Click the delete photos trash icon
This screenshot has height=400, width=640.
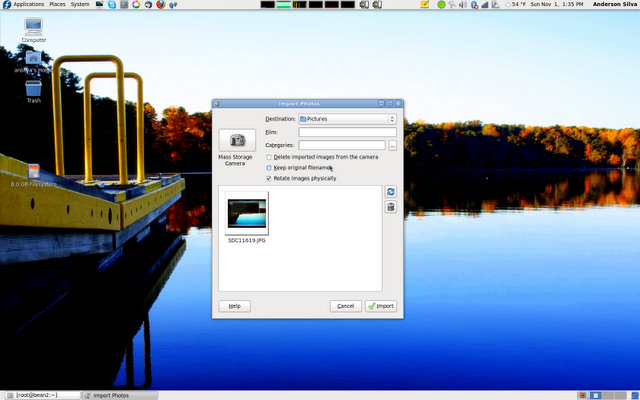point(391,207)
